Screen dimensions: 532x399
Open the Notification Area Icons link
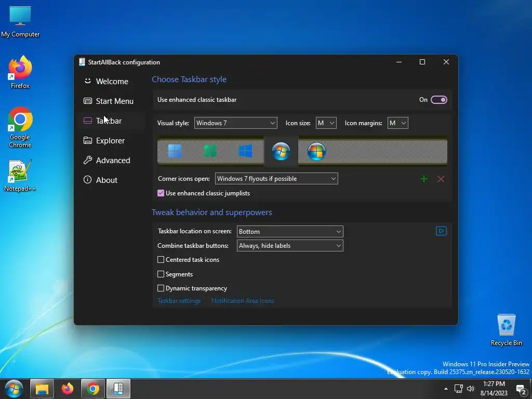(x=243, y=301)
